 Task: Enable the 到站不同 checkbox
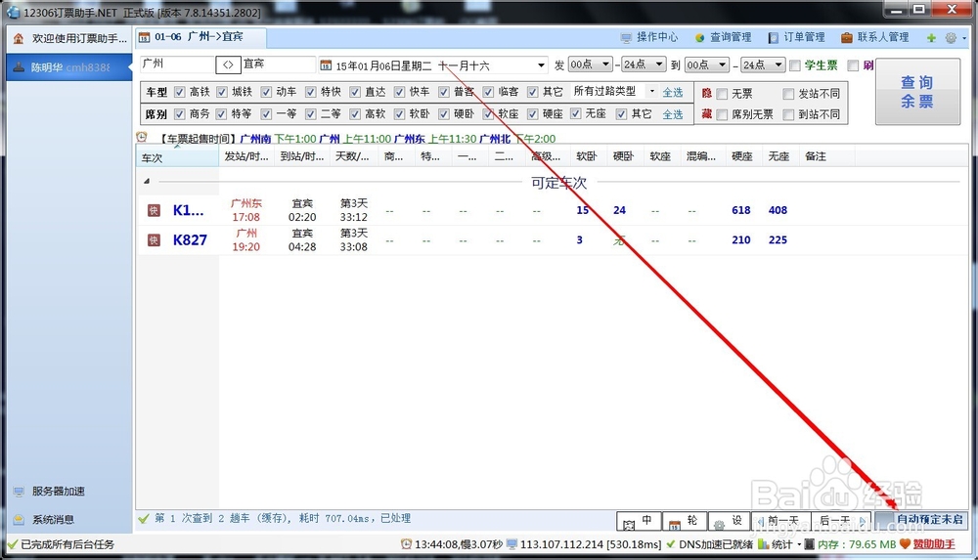788,114
